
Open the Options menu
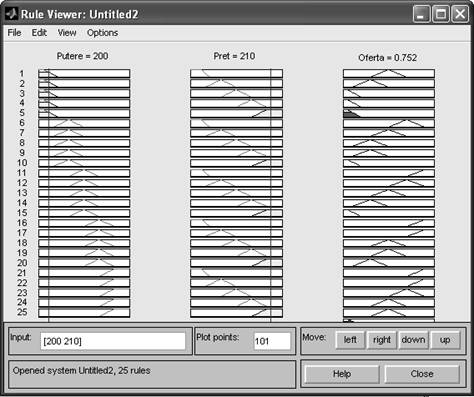point(102,33)
